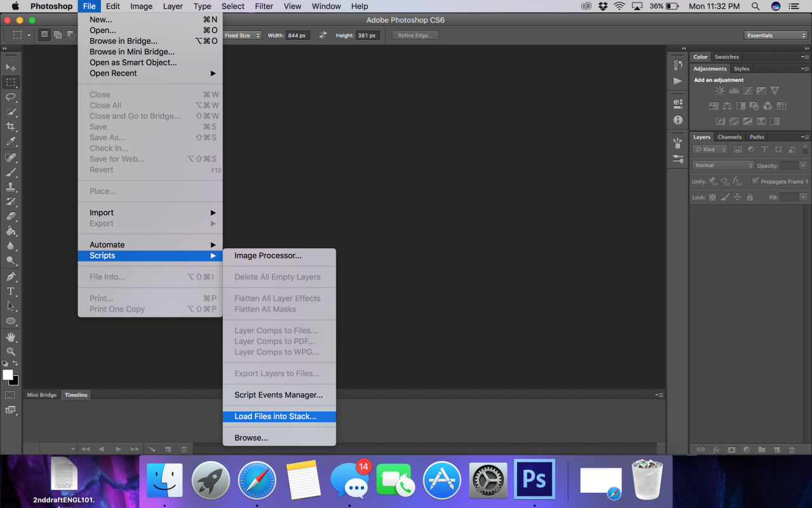Add a Brightness/Contrast adjustment
Viewport: 812px width, 508px height.
pos(720,91)
